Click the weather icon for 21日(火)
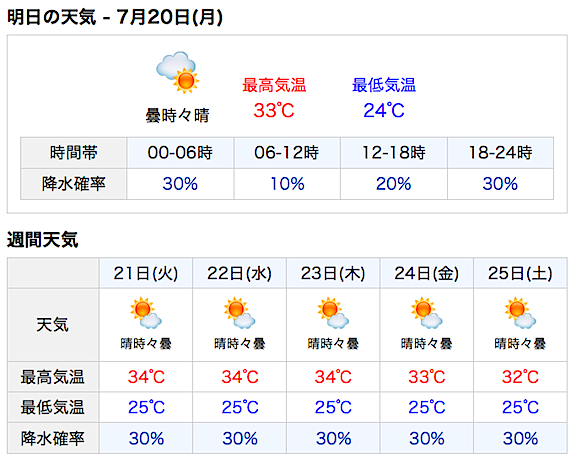Image resolution: width=576 pixels, height=459 pixels. click(146, 313)
